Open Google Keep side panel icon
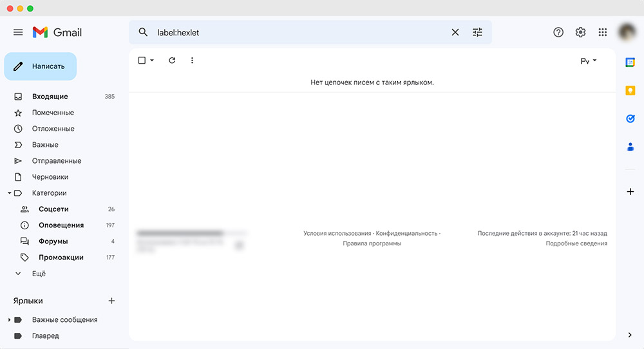Image resolution: width=644 pixels, height=349 pixels. pos(630,90)
